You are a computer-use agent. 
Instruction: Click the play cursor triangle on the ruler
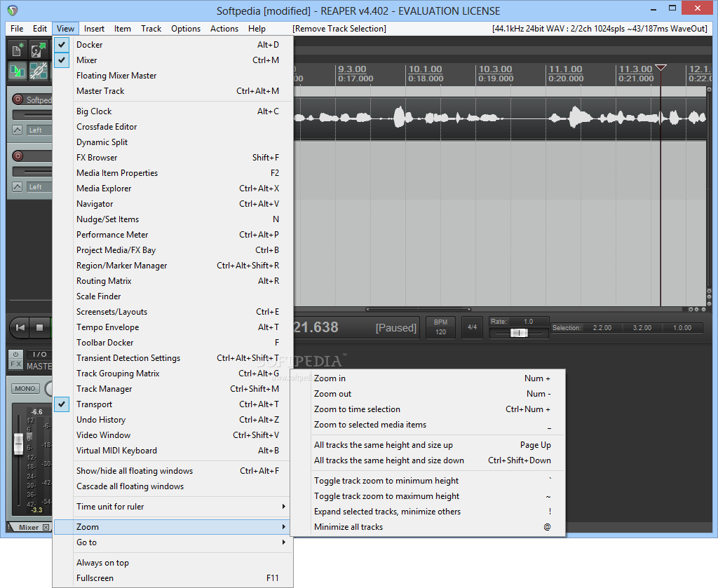point(661,68)
